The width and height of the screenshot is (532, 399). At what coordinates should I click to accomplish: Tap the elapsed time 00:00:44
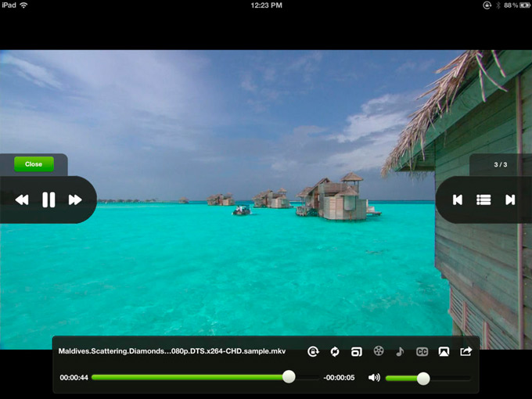(74, 378)
